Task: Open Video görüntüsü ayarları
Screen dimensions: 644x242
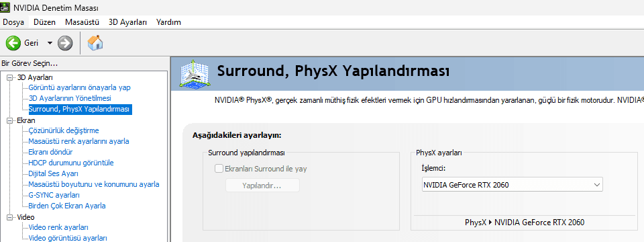Action: (68, 238)
